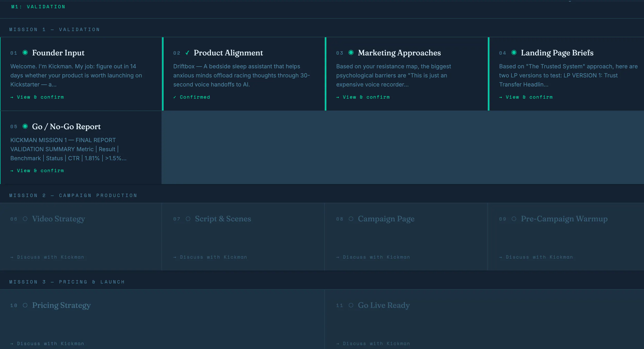The width and height of the screenshot is (644, 349).
Task: Open the Landing Page Briefs card title
Action: [x=557, y=53]
